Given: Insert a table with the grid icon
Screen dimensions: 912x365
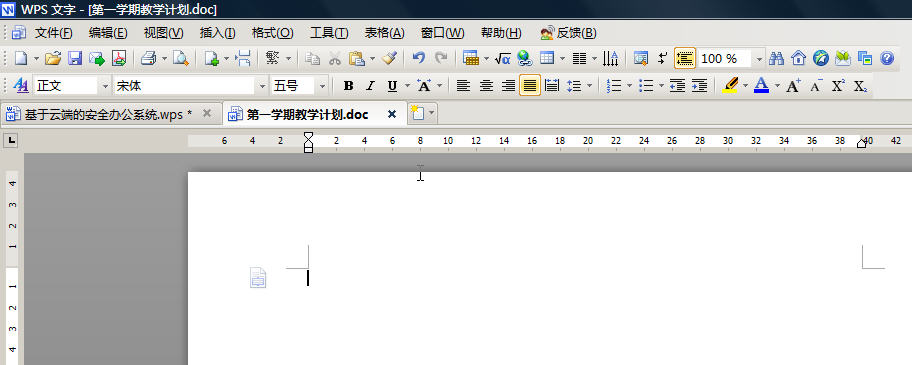Looking at the screenshot, I should coord(547,58).
